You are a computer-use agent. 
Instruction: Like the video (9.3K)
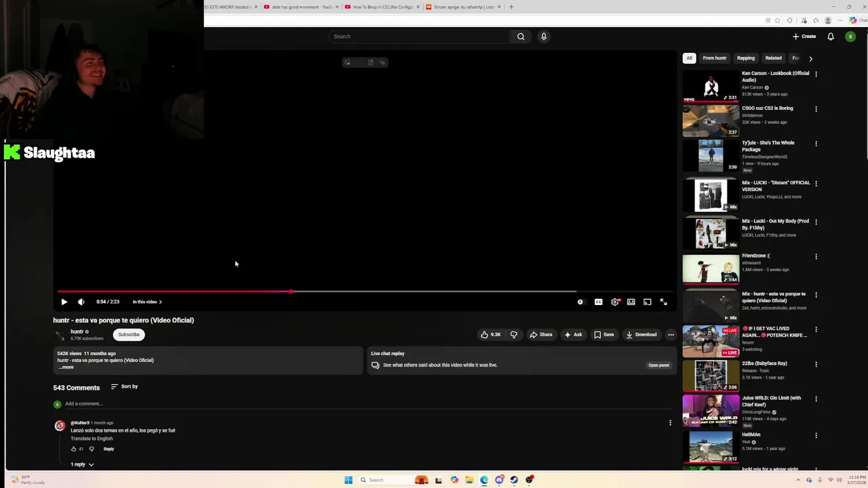(490, 334)
